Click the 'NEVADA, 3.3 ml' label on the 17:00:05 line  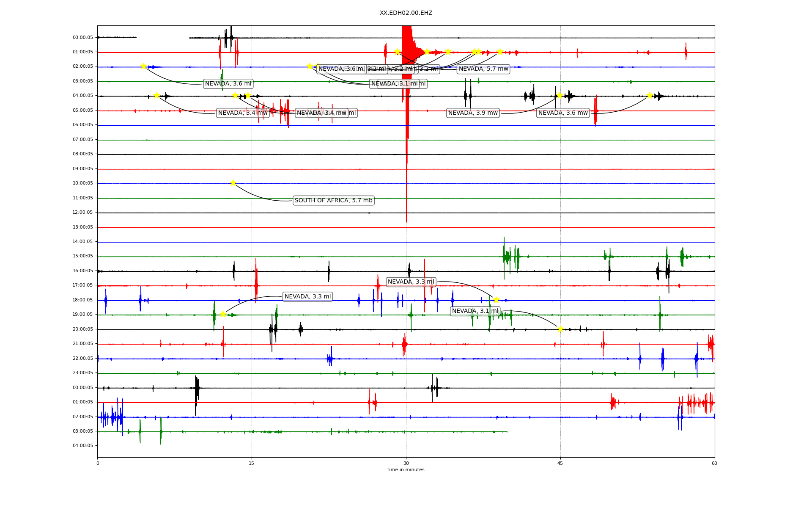pos(411,282)
